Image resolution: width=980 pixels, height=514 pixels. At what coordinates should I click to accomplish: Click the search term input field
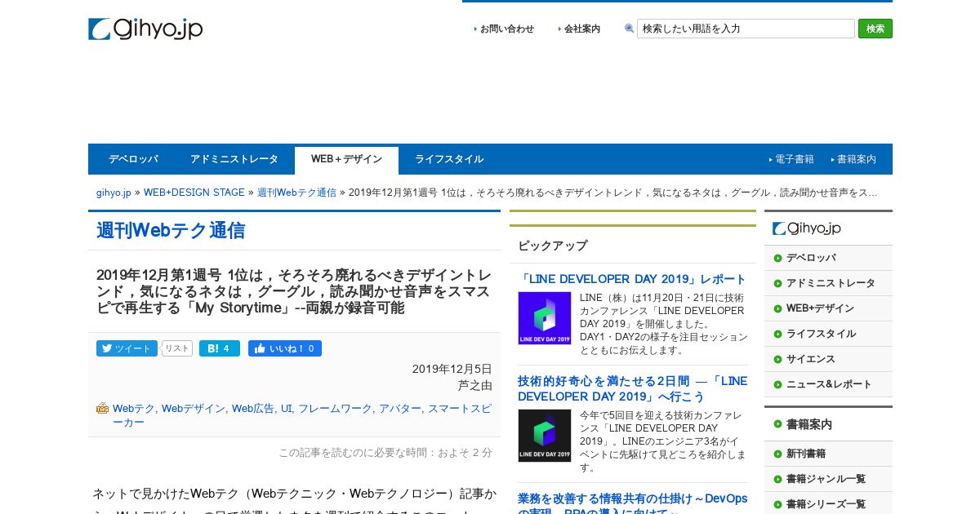tap(746, 29)
